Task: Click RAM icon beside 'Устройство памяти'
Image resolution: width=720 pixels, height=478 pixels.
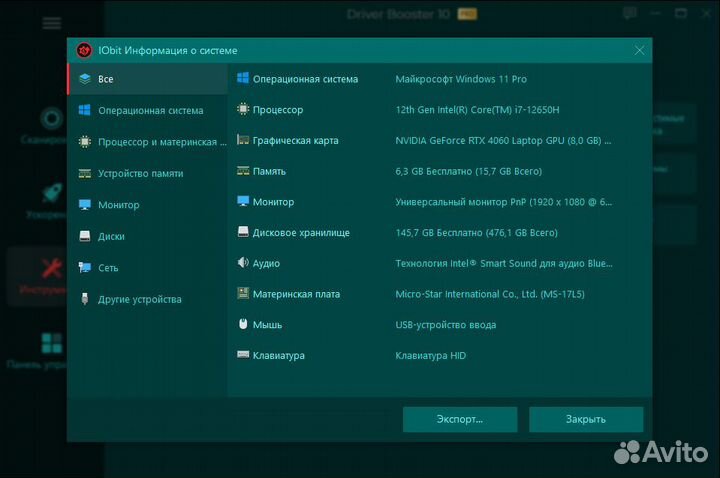Action: pyautogui.click(x=84, y=174)
